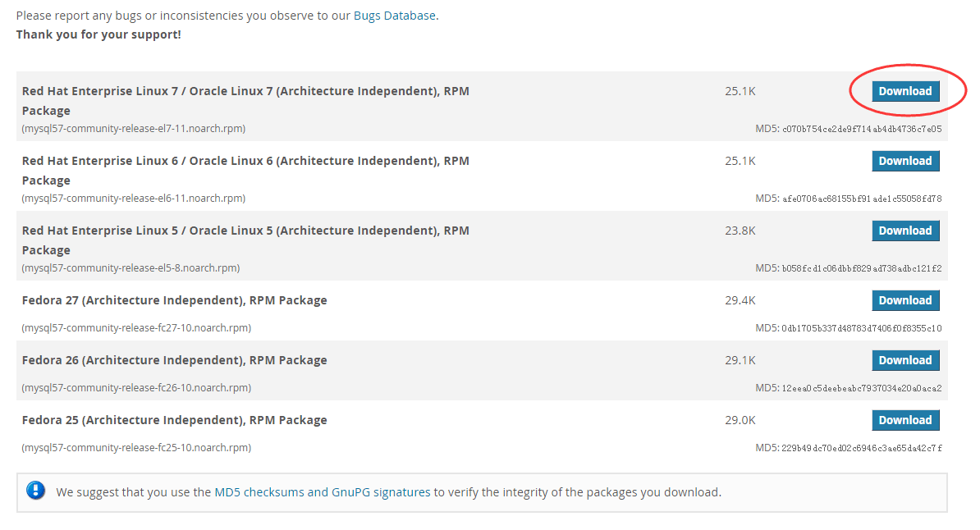Click the mysql57-community-release-fc26-10.noarch.rpm filename
The width and height of the screenshot is (980, 530).
tap(136, 388)
